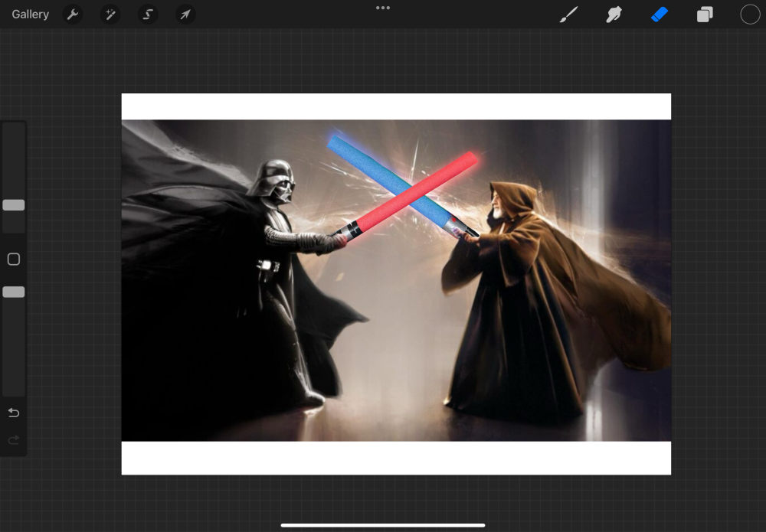Click the brush size slider handle
This screenshot has height=532, width=766.
14,205
